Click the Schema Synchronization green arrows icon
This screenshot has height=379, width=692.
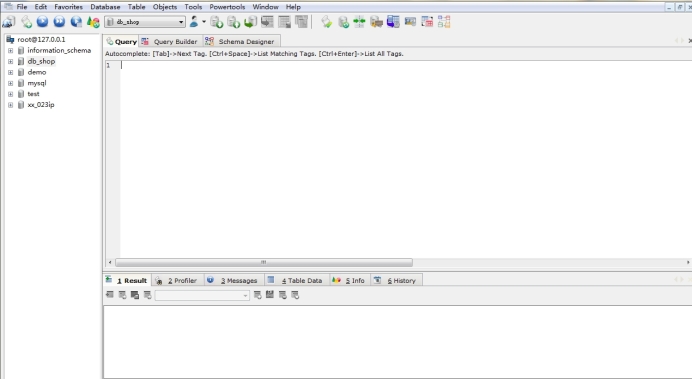point(359,22)
